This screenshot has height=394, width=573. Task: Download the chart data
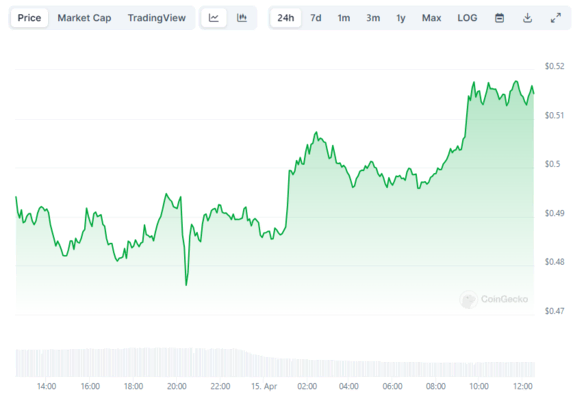[527, 18]
